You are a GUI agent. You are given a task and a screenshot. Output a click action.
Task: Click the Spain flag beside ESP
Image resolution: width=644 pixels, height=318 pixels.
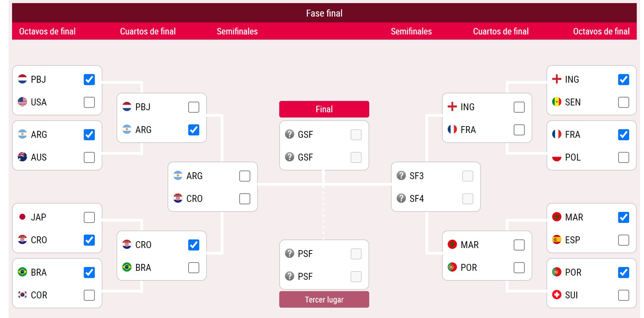coord(557,239)
